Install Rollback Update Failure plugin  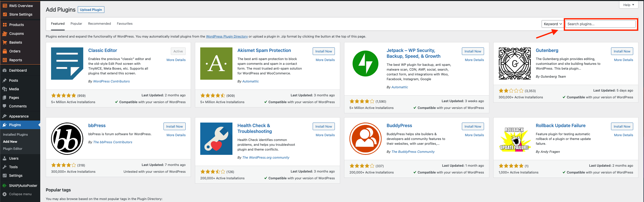(622, 126)
